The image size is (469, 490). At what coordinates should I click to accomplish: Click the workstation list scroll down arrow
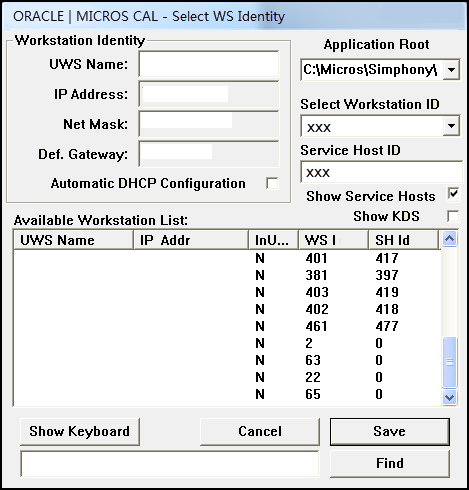[450, 397]
